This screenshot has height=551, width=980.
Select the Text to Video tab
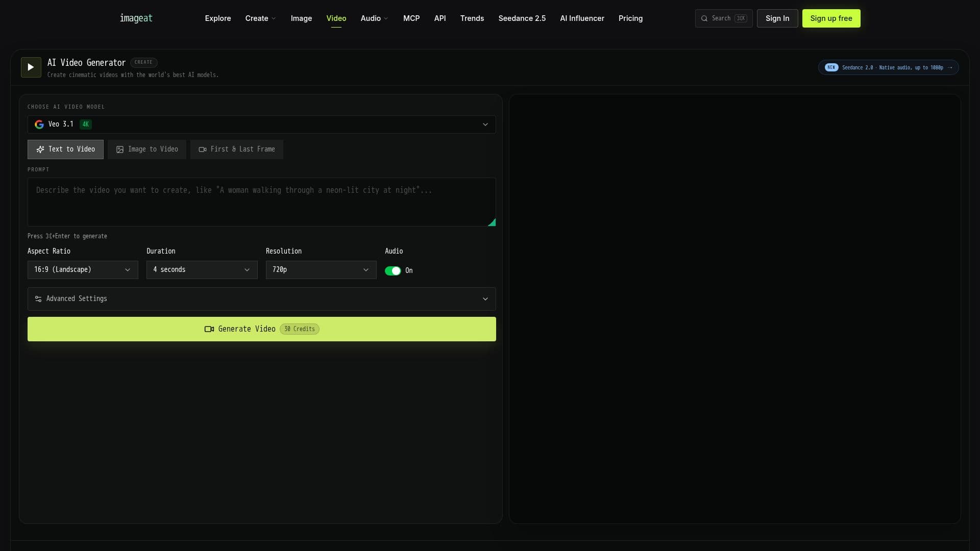tap(65, 149)
